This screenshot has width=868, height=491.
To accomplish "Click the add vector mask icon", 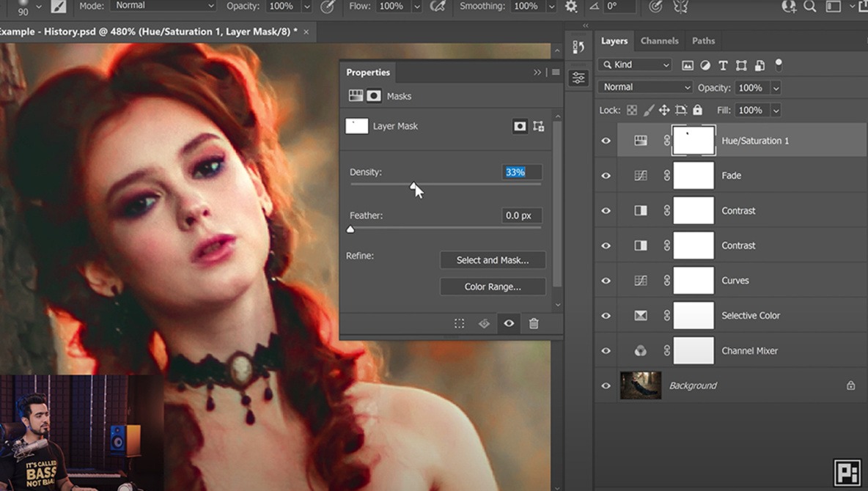I will [539, 126].
